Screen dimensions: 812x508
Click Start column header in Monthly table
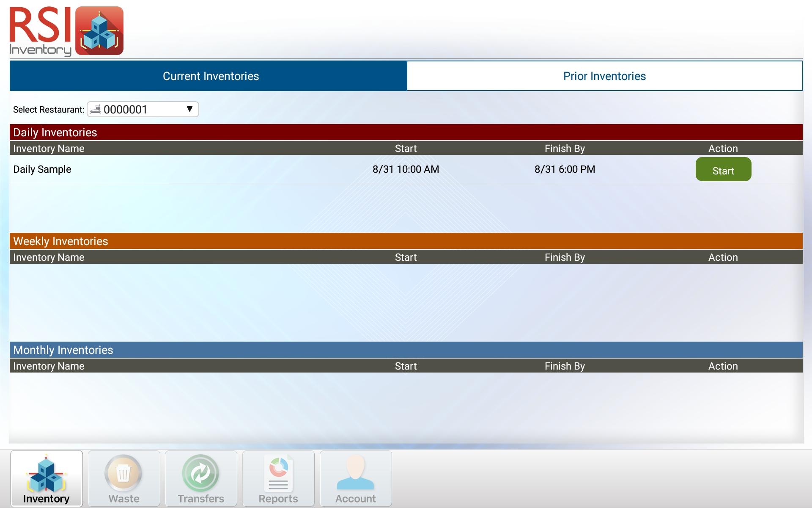(406, 366)
